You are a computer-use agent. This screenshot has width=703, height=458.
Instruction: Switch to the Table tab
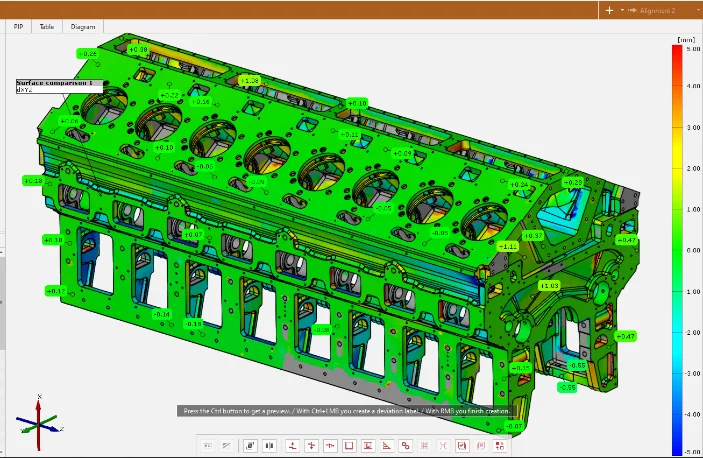pos(46,27)
